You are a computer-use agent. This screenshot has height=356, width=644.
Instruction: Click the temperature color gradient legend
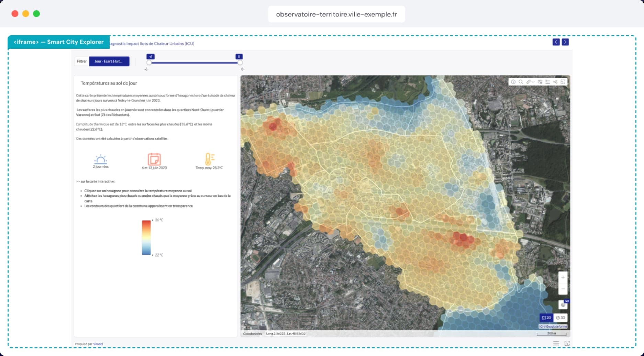pos(146,238)
